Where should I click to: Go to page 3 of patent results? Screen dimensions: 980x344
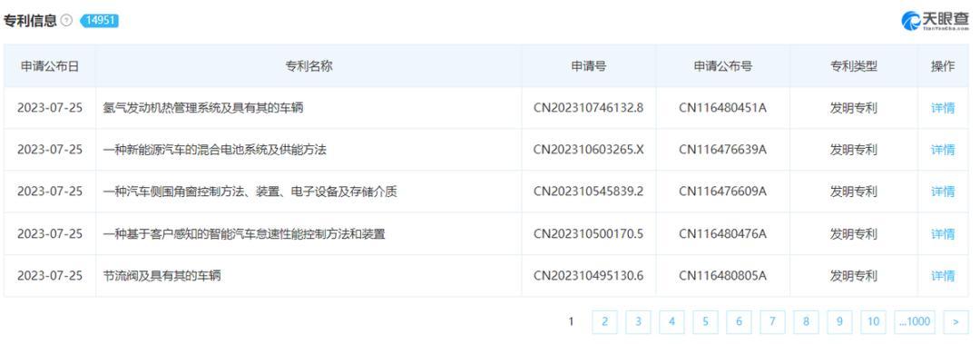(638, 321)
